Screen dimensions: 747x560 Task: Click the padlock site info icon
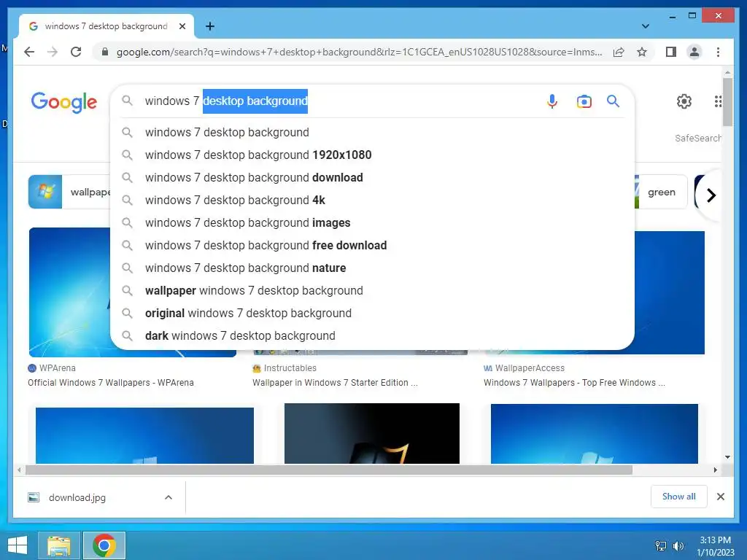tap(105, 52)
